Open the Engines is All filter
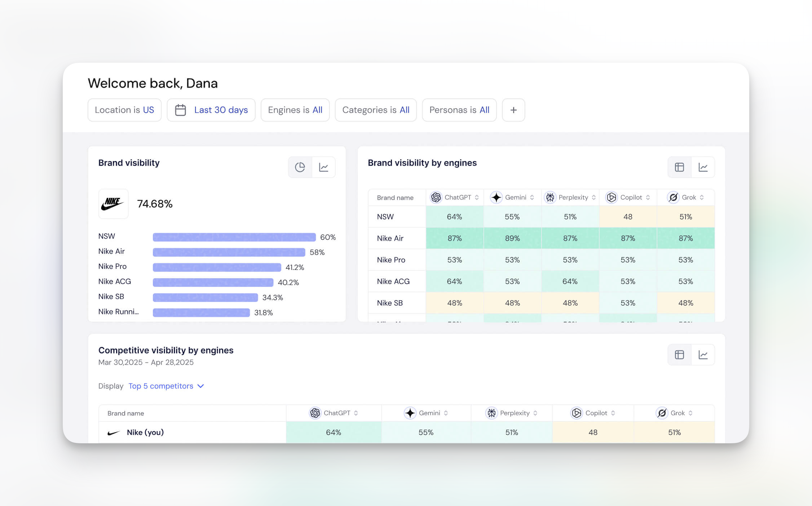 pos(295,110)
